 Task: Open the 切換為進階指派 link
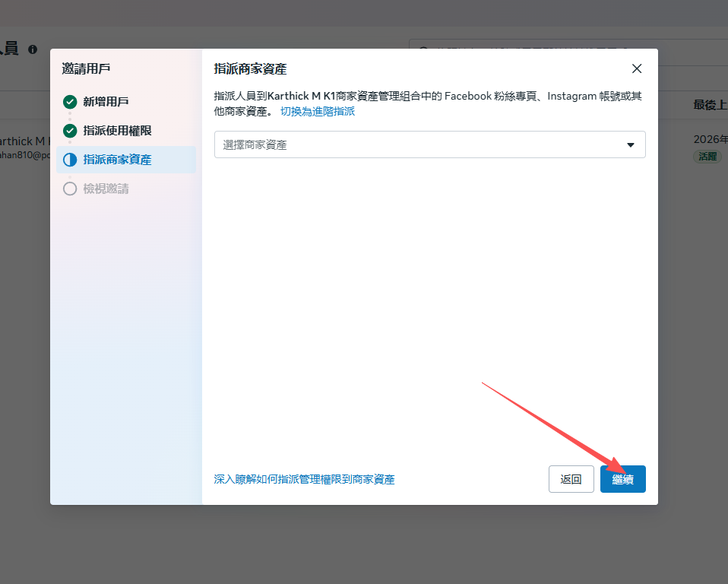click(x=318, y=111)
